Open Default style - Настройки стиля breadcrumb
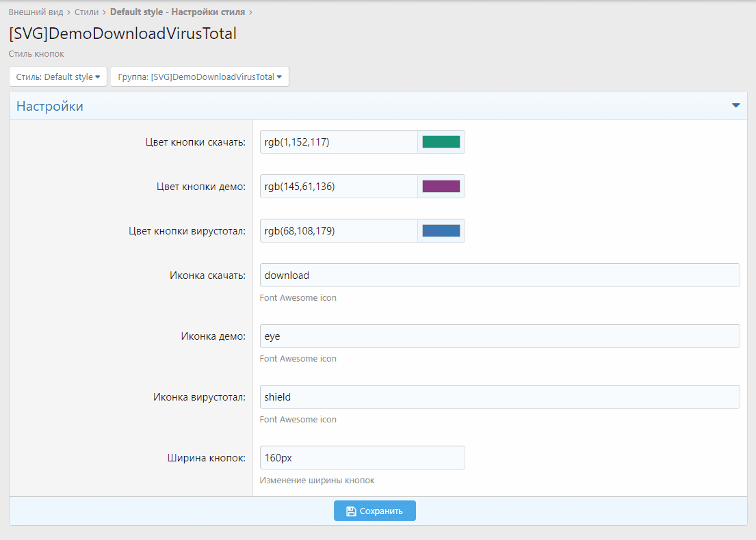Screen dimensions: 756x540 (177, 12)
